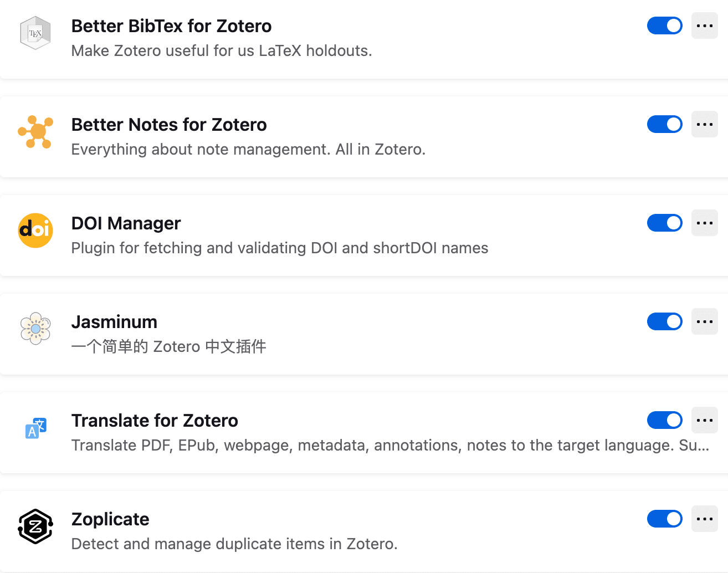Click the Translate for Zotero icon
Image resolution: width=728 pixels, height=573 pixels.
point(35,428)
